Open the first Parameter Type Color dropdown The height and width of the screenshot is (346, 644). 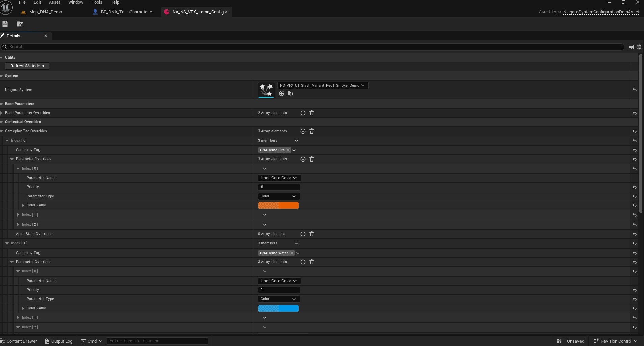click(x=279, y=196)
